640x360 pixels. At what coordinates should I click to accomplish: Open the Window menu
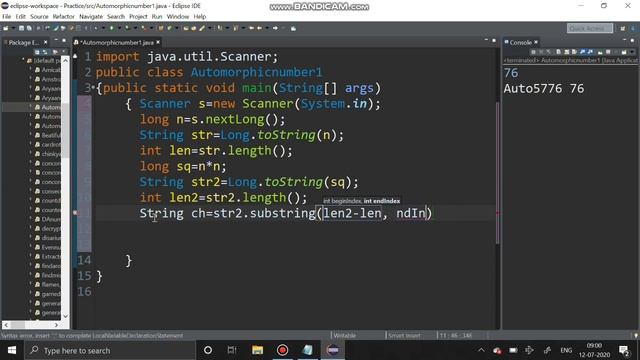tap(178, 16)
